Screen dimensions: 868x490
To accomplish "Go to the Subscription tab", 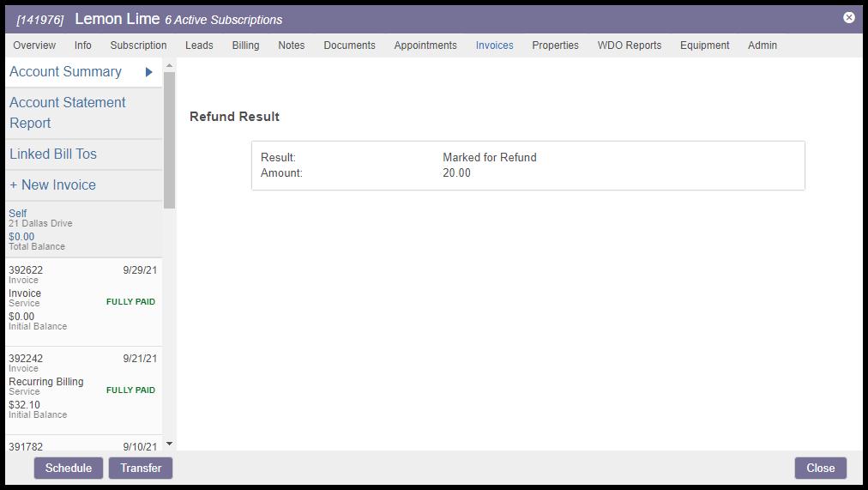I will point(138,45).
